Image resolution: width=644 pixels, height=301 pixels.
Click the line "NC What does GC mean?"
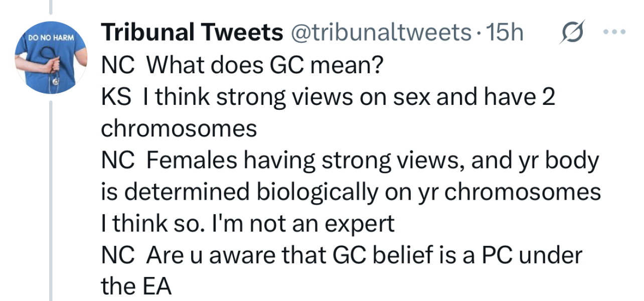240,65
